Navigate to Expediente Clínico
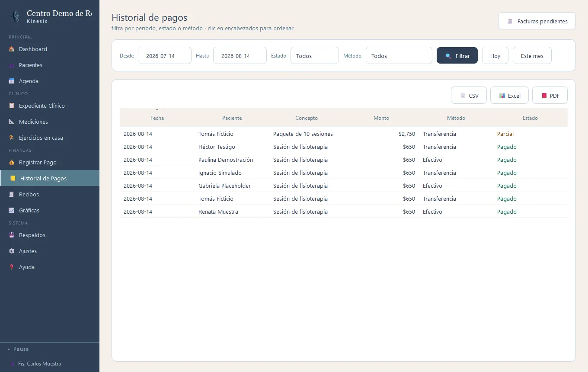 pyautogui.click(x=50, y=106)
